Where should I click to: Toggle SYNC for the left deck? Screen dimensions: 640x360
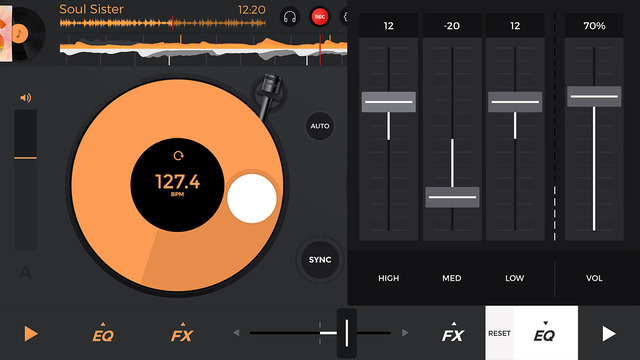pos(320,260)
